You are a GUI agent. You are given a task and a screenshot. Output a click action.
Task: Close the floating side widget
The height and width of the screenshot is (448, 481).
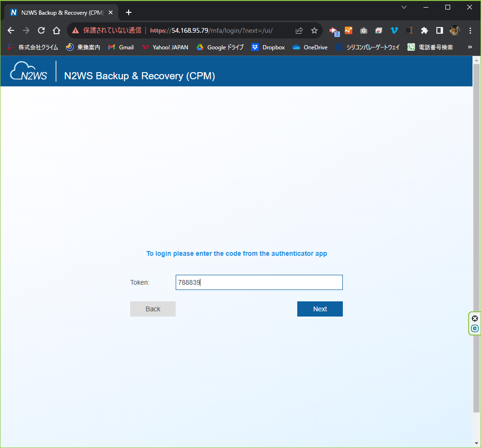tap(475, 318)
